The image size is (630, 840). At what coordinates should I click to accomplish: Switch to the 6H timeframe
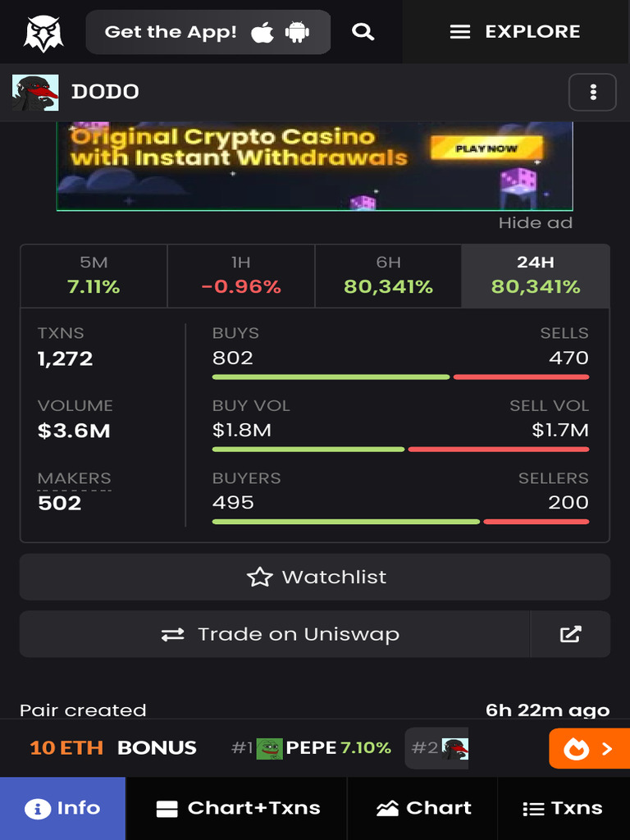pos(388,276)
